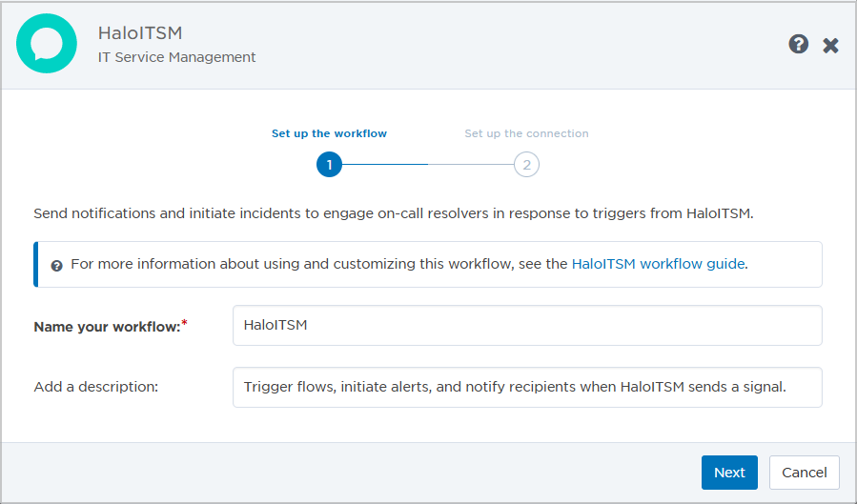
Task: Click the 'Send notifications and initiate incidents' sentence
Action: pos(393,213)
